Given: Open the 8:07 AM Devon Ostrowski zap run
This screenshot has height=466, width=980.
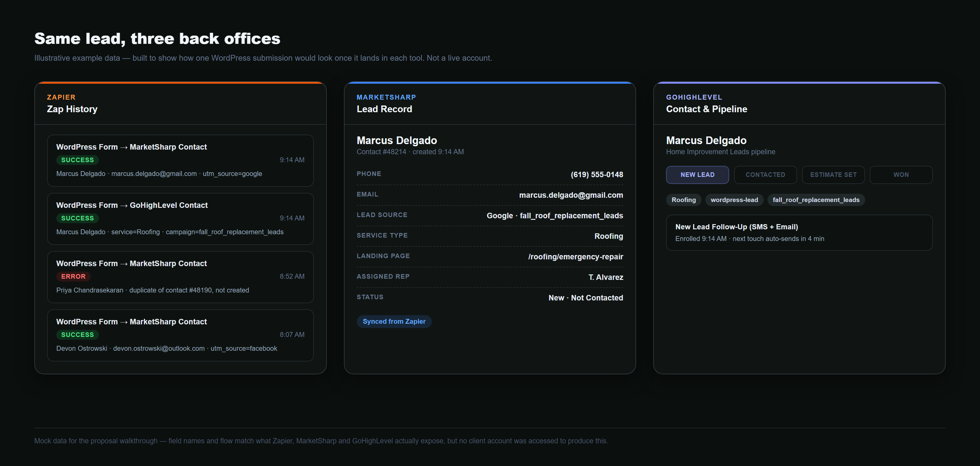Looking at the screenshot, I should (180, 335).
